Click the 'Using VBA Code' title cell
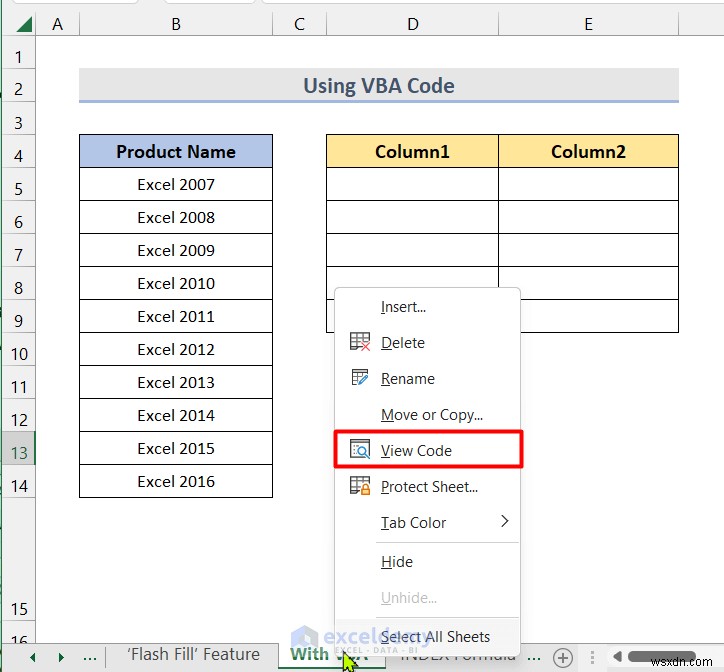 (x=379, y=85)
